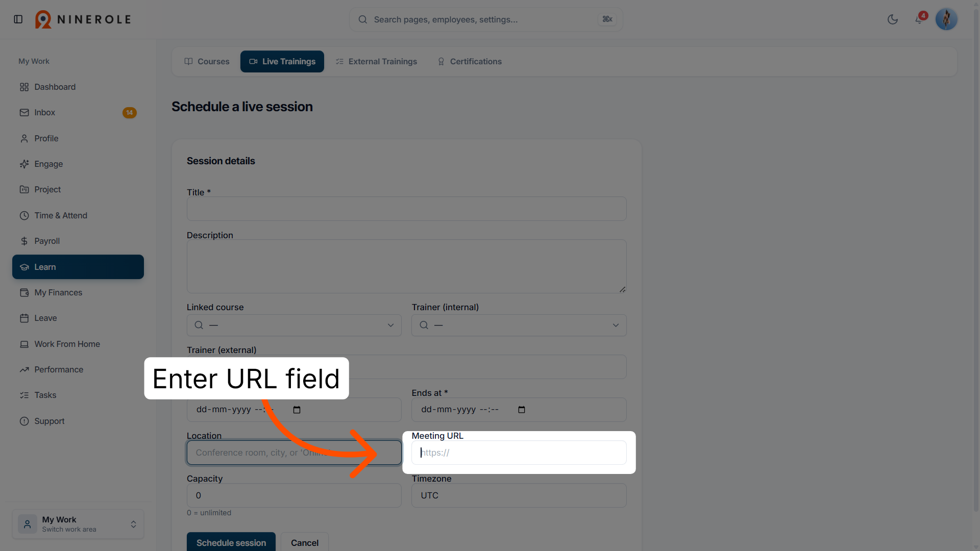This screenshot has height=551, width=980.
Task: Open Inbox in sidebar
Action: [78, 112]
